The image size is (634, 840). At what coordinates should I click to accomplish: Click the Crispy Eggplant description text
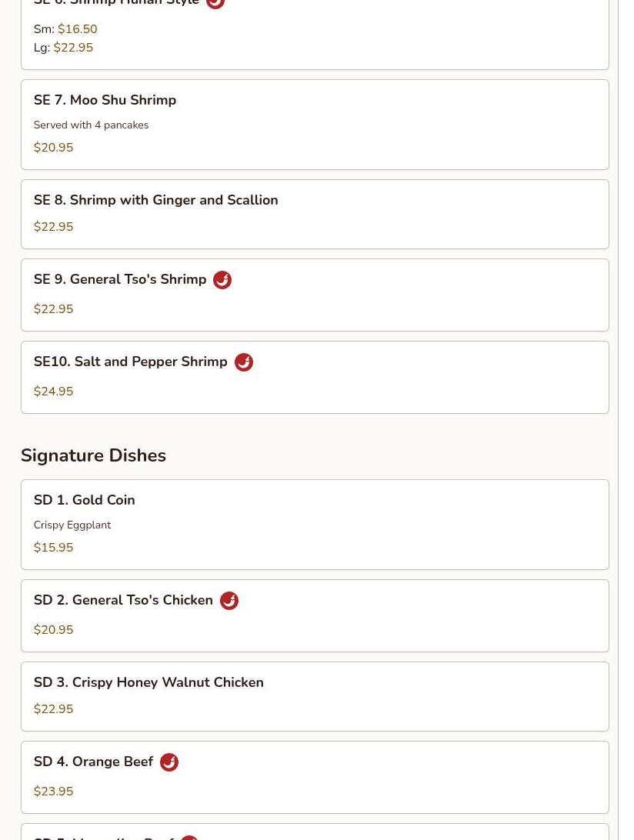(72, 525)
